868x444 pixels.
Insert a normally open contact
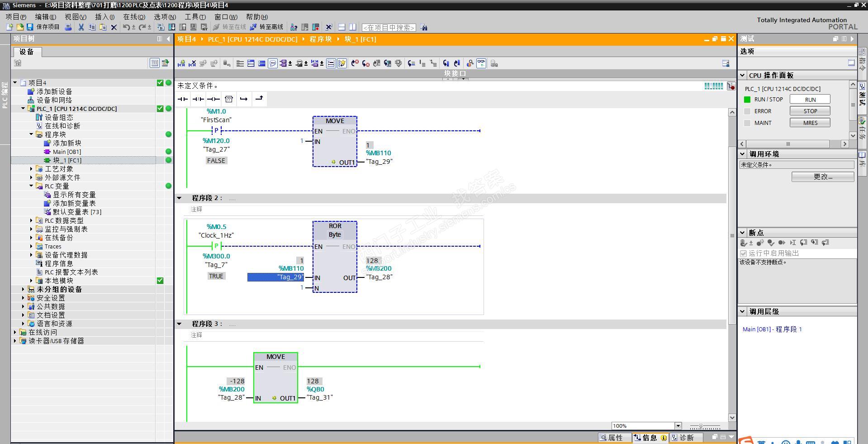[183, 99]
